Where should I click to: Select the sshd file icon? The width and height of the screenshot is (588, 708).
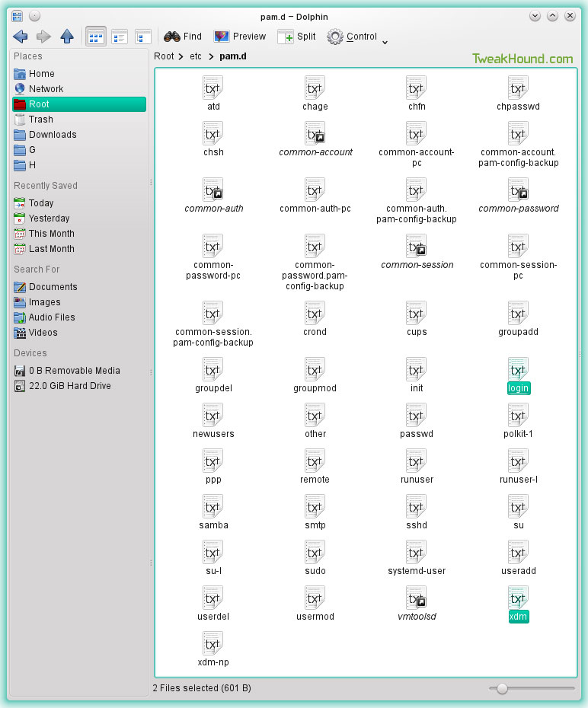coord(417,507)
